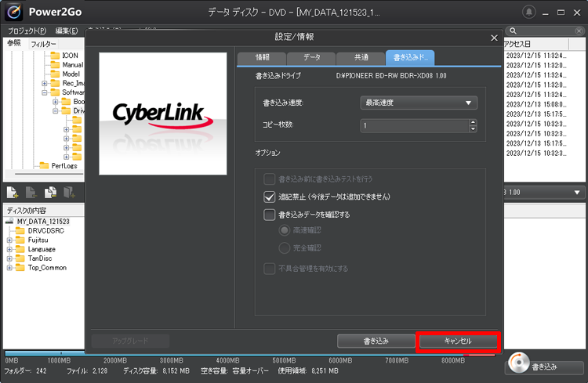This screenshot has height=383, width=588.
Task: Enable 書き込みデータを確認する checkbox
Action: (270, 214)
